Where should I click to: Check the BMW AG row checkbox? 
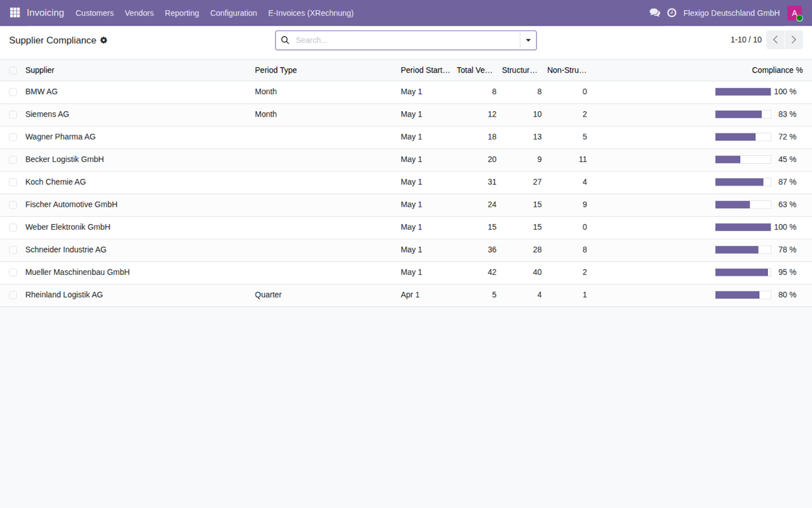pyautogui.click(x=13, y=92)
